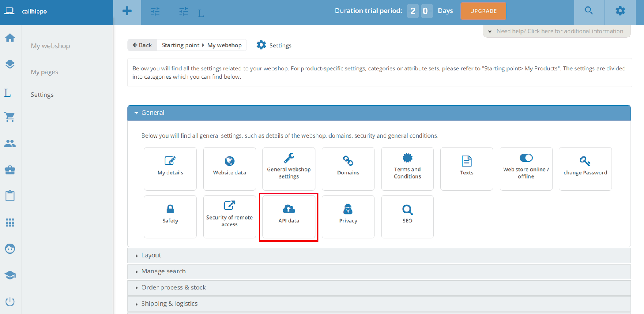Open the Domains tile
This screenshot has height=314, width=644.
pyautogui.click(x=348, y=169)
